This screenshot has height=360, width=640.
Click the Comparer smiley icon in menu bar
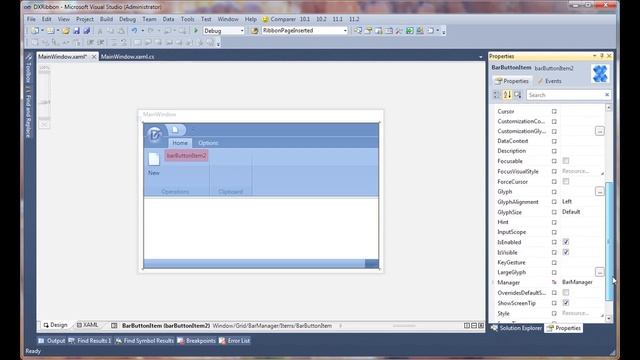pyautogui.click(x=265, y=19)
